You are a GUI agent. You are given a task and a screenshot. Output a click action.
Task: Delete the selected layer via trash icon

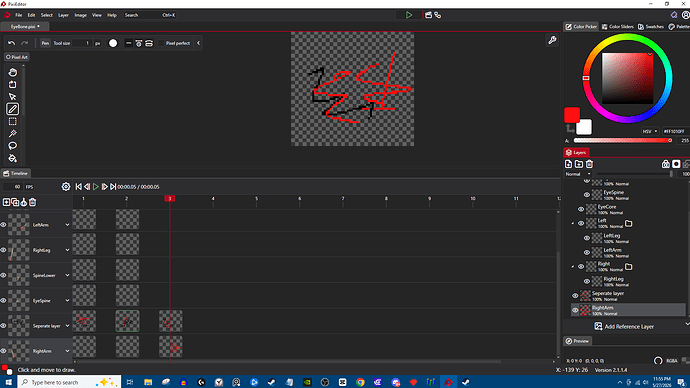coord(589,164)
